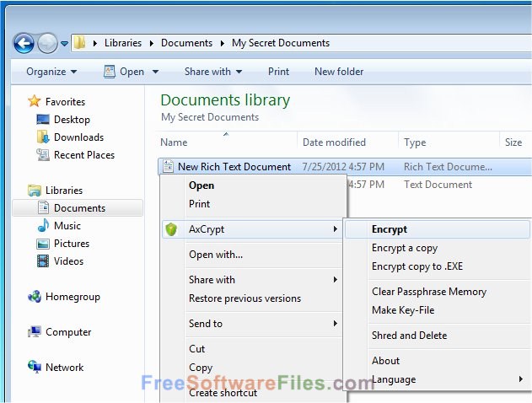Viewport: 532px width, 403px height.
Task: Select Clear Passphrase Memory
Action: [x=429, y=292]
